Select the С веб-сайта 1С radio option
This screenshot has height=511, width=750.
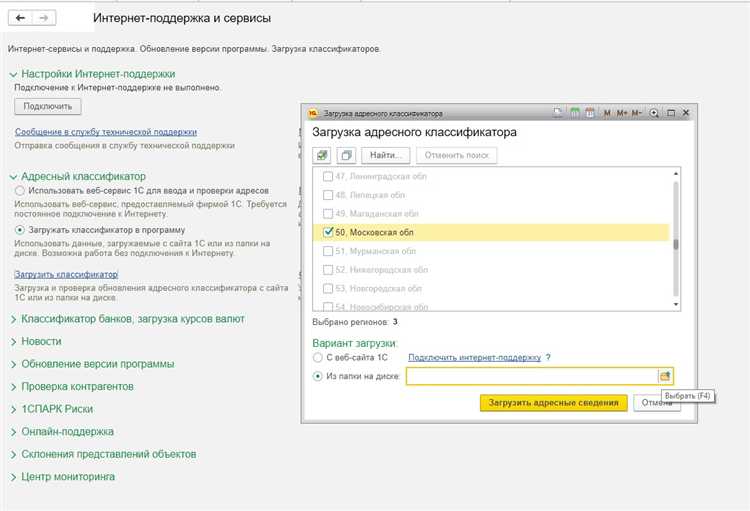click(318, 357)
